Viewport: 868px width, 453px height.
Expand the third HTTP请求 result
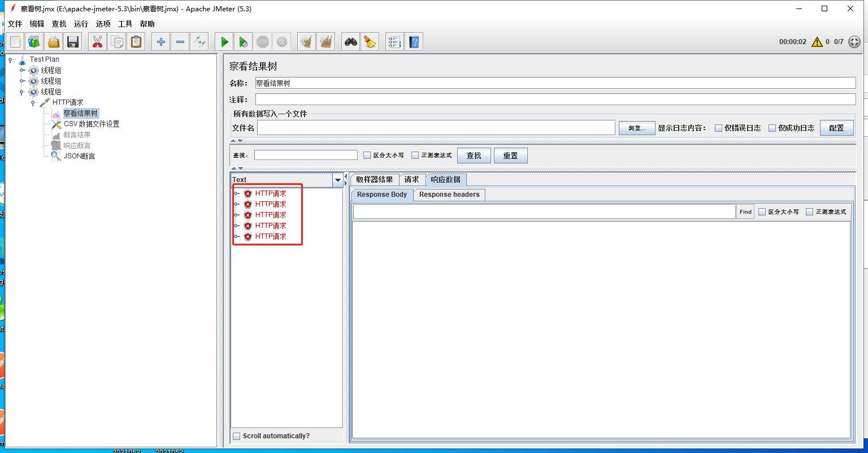tap(237, 215)
